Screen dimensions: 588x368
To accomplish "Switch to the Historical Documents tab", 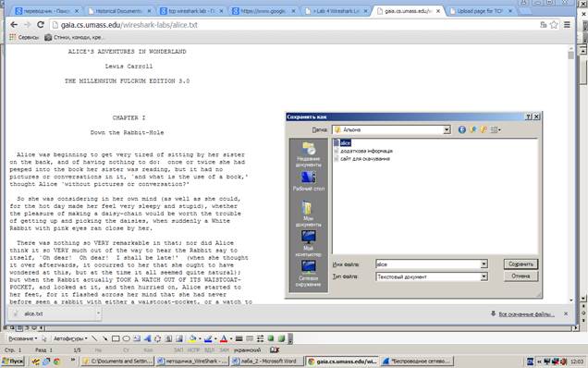I will click(119, 11).
